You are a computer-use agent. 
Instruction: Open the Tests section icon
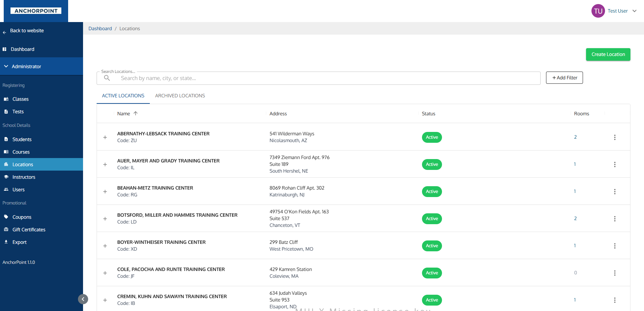[x=6, y=112]
